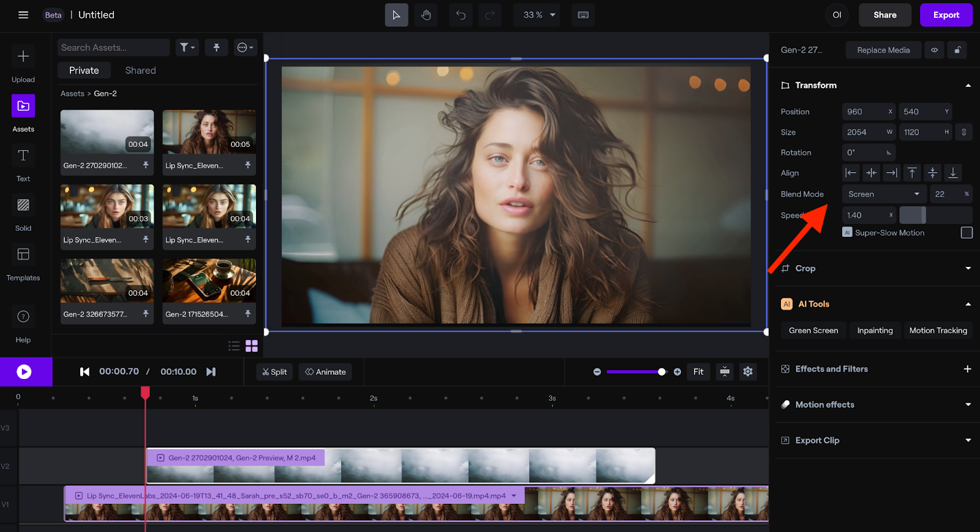The width and height of the screenshot is (980, 532).
Task: Toggle clip visibility eye icon
Action: pos(934,50)
